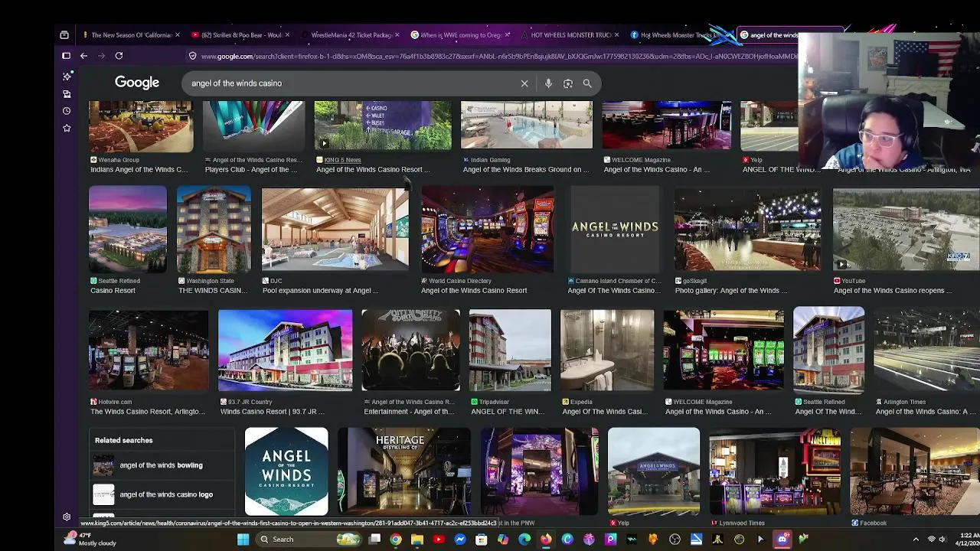
Task: Click in the Google search input field
Action: click(352, 83)
